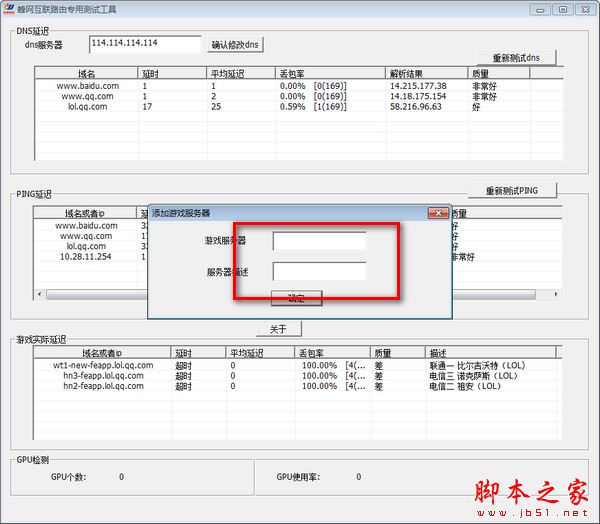
Task: Click the game table 质量 column header
Action: [398, 353]
